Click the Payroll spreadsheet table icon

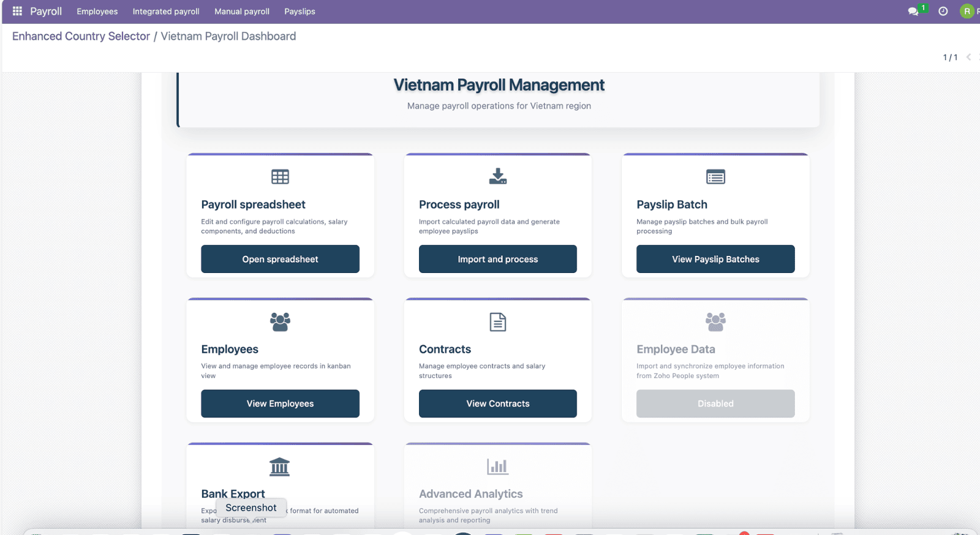[280, 177]
